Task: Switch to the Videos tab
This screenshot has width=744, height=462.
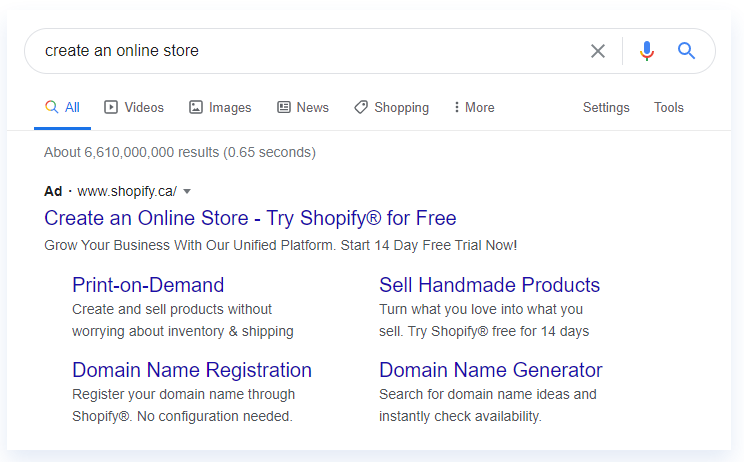Action: (x=134, y=108)
